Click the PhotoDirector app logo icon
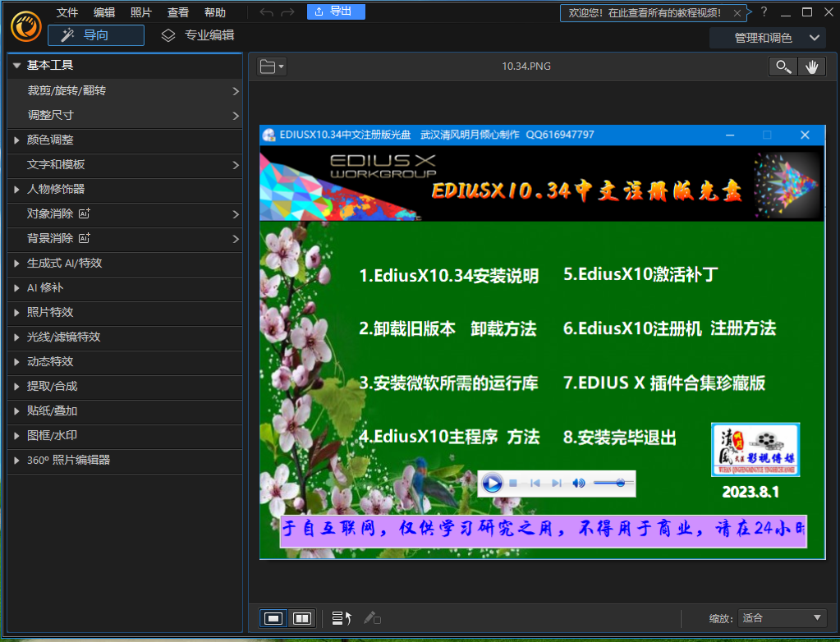The image size is (840, 642). [26, 26]
